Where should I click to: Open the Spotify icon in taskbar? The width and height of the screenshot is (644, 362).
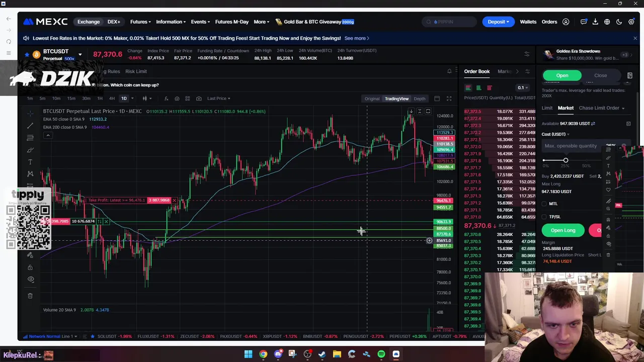[381, 354]
